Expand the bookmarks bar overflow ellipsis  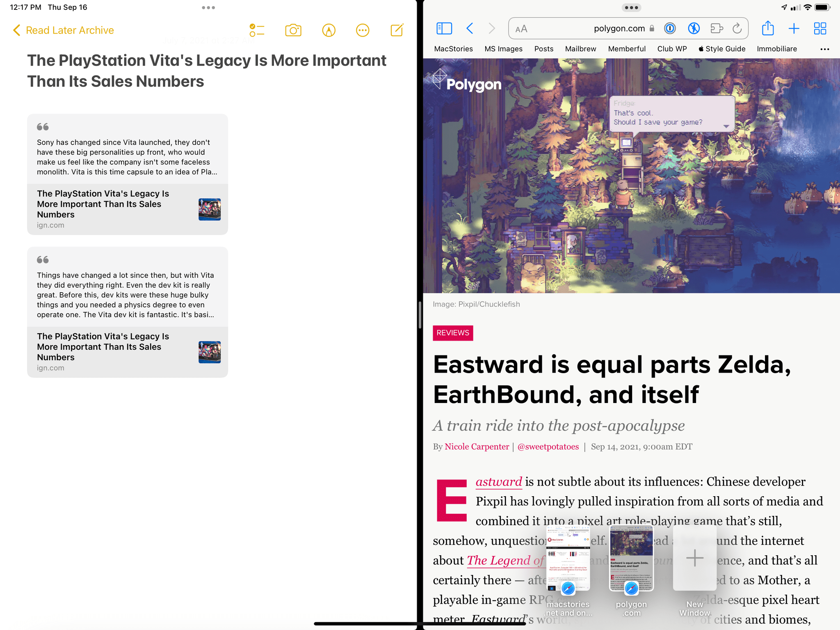pyautogui.click(x=824, y=49)
